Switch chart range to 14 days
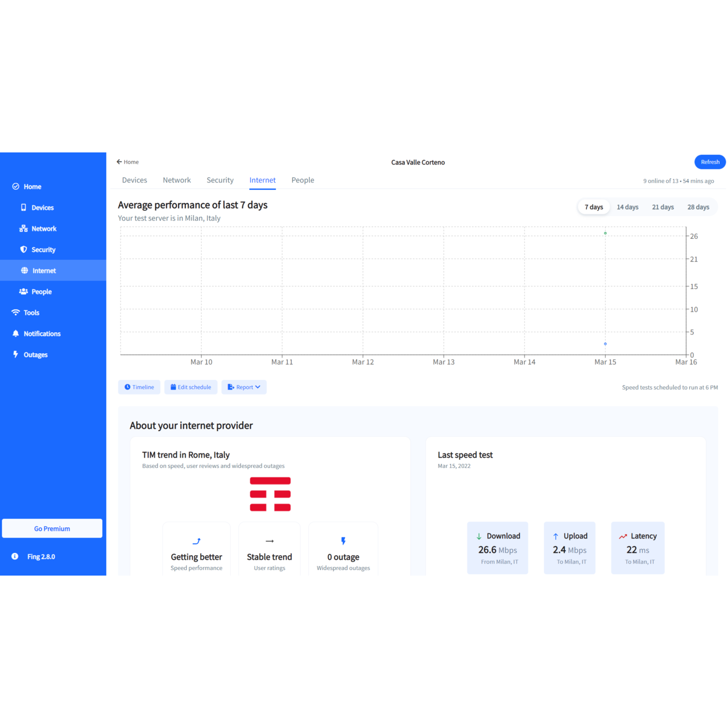Viewport: 728px width, 728px height. point(627,207)
